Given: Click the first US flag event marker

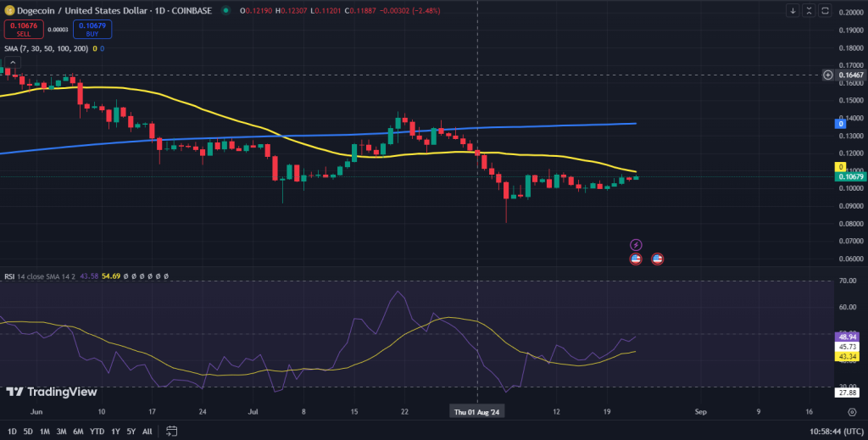Looking at the screenshot, I should (636, 259).
